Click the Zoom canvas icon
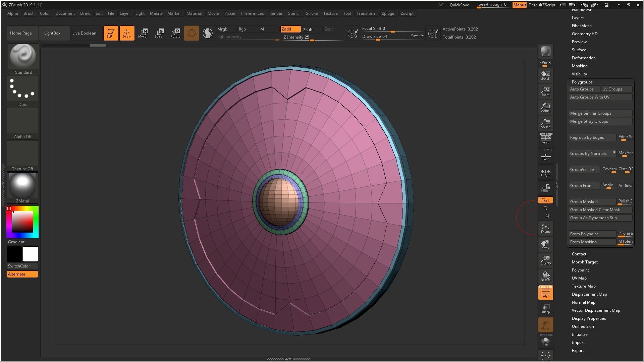The width and height of the screenshot is (644, 362). pos(545,91)
